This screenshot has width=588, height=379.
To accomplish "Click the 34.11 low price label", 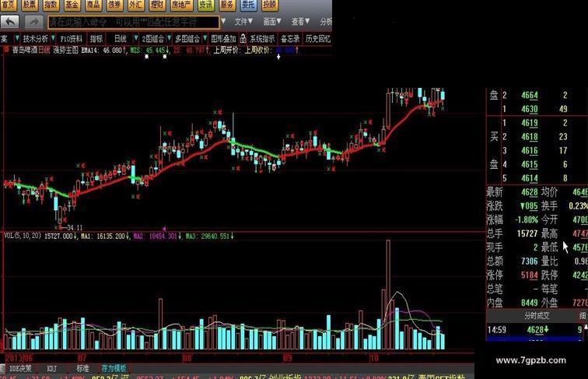I will [75, 228].
